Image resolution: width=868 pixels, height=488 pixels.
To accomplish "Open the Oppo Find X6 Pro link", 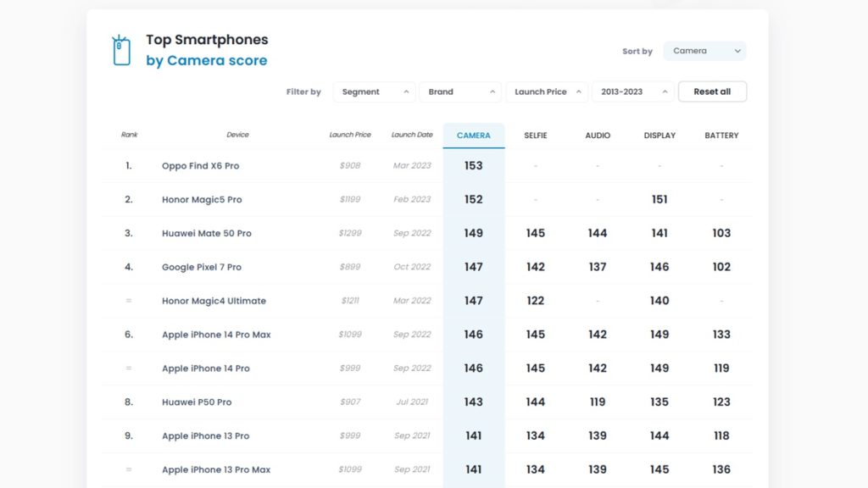I will click(x=200, y=165).
